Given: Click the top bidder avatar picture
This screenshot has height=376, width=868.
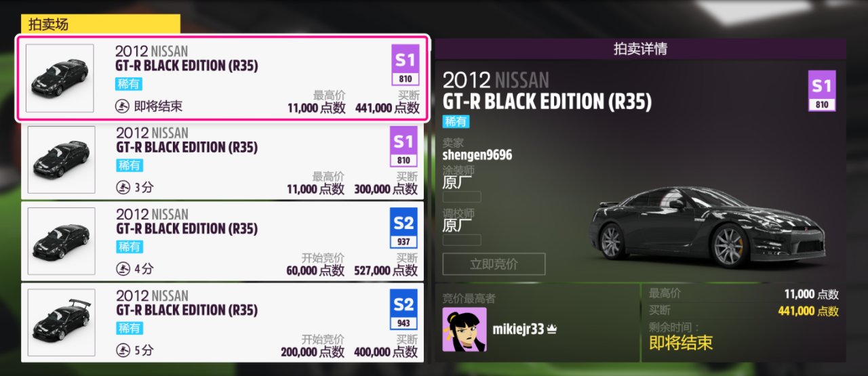Looking at the screenshot, I should [465, 329].
